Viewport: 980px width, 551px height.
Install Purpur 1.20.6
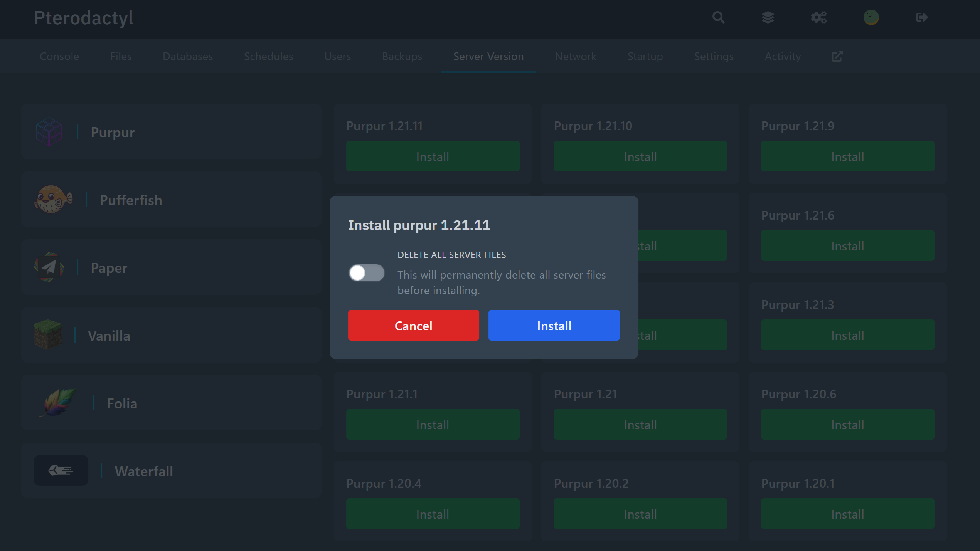pos(848,424)
